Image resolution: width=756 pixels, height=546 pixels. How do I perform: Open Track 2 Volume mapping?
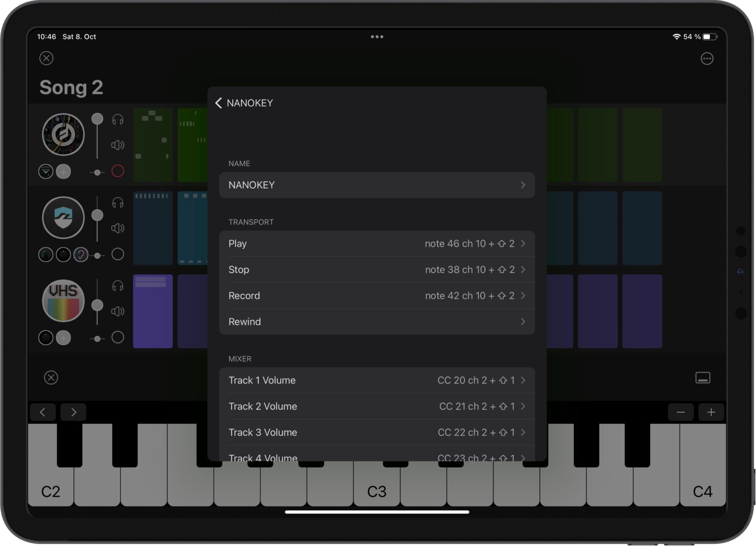(377, 406)
